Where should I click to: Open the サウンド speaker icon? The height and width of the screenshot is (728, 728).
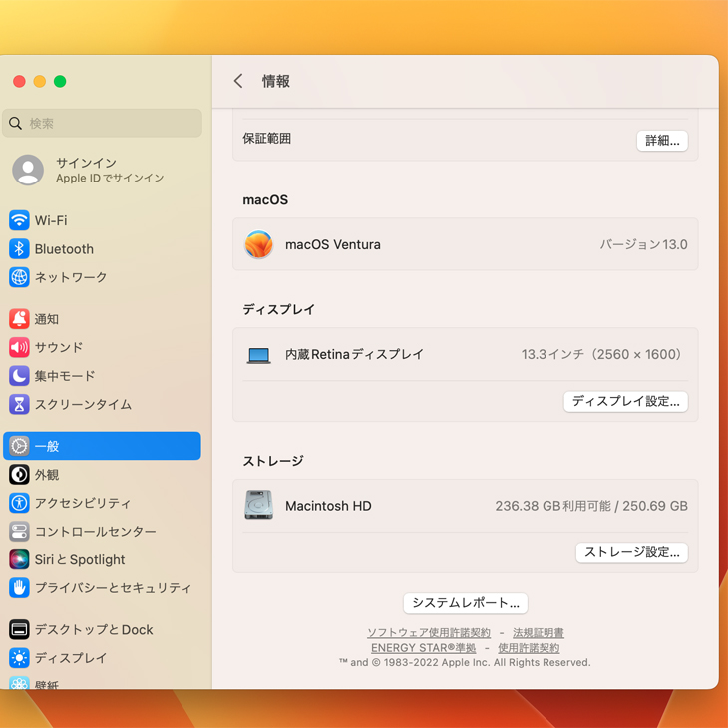pos(19,347)
